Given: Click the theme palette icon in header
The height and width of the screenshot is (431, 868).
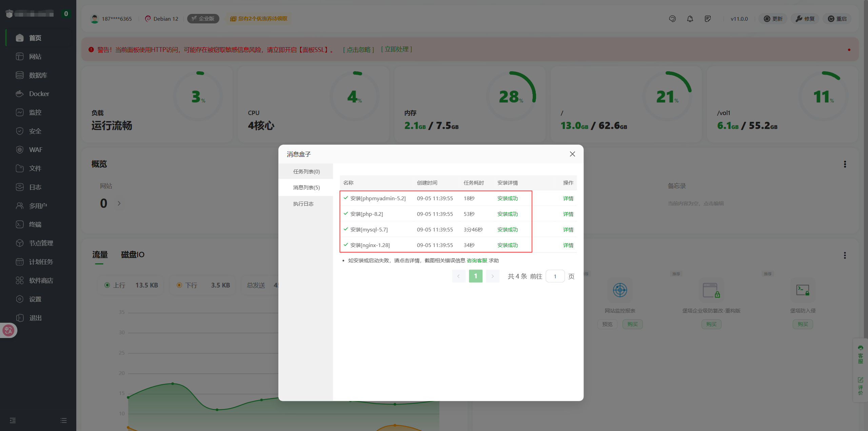Looking at the screenshot, I should pyautogui.click(x=672, y=19).
